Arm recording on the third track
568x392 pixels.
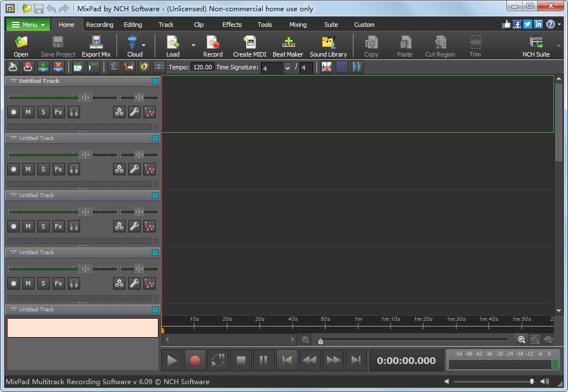(13, 226)
